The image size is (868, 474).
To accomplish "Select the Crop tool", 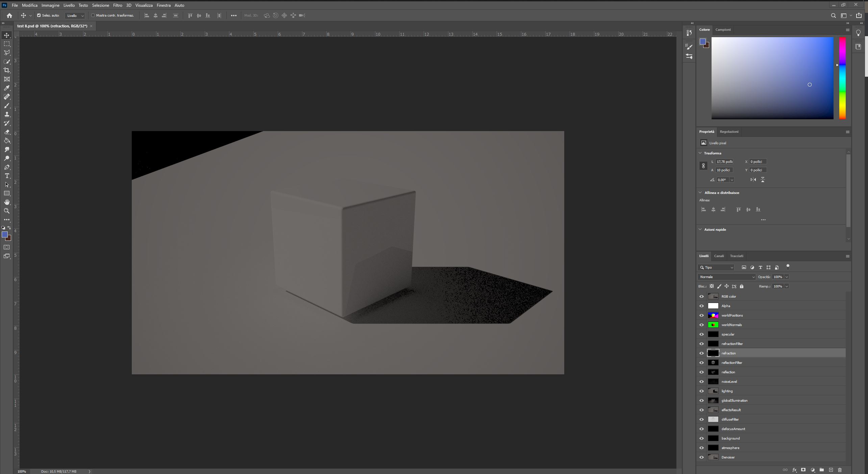I will 7,70.
